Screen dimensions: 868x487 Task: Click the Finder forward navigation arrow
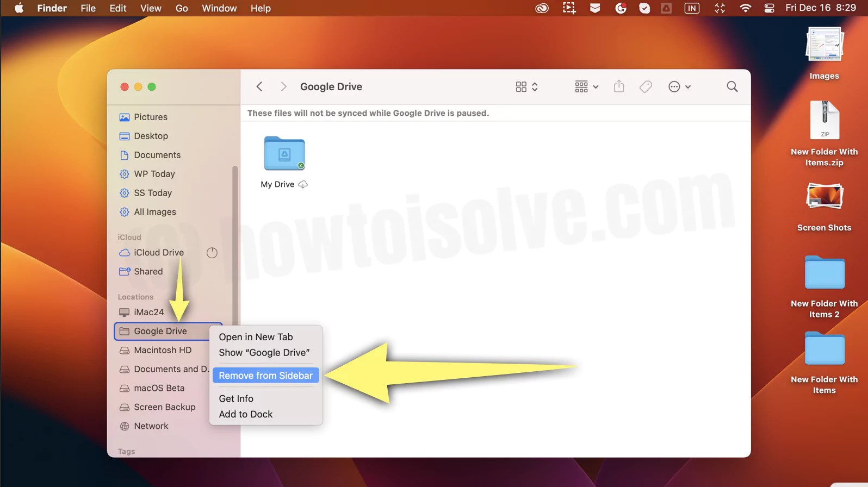(283, 86)
